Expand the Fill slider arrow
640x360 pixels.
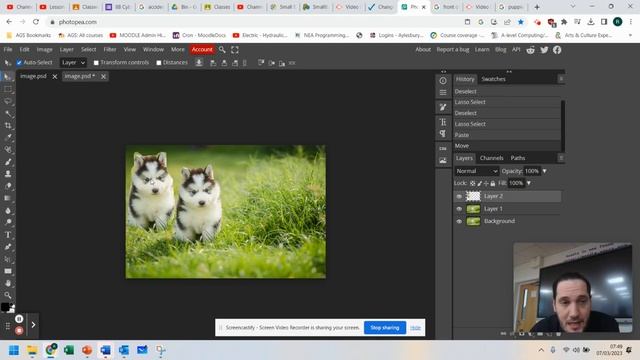[529, 183]
